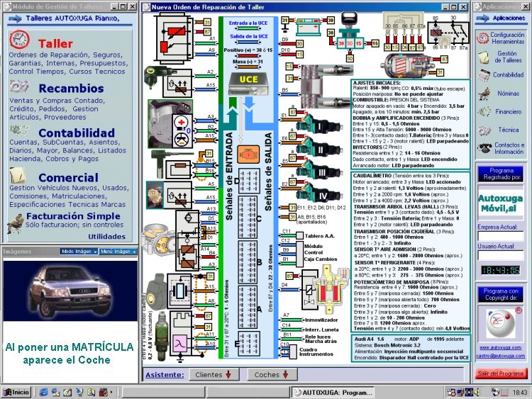Click the Empresa Actual input field
Image resolution: width=532 pixels, height=399 pixels.
(501, 236)
